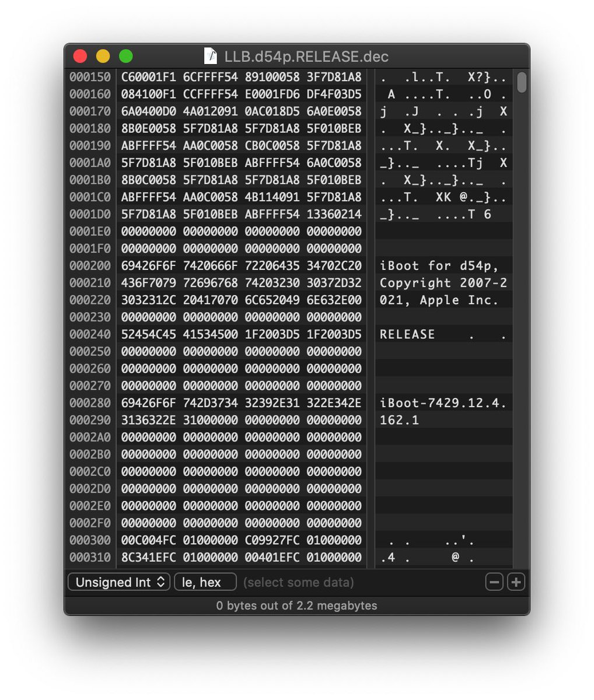Image resolution: width=594 pixels, height=700 pixels.
Task: Click ASCII text 'RELEASE' in row 000240
Action: 407,335
